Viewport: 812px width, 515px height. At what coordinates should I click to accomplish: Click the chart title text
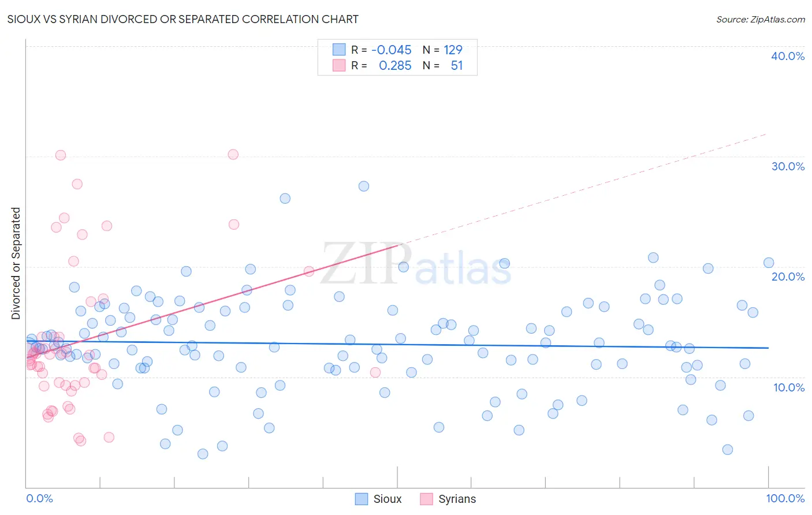(183, 19)
